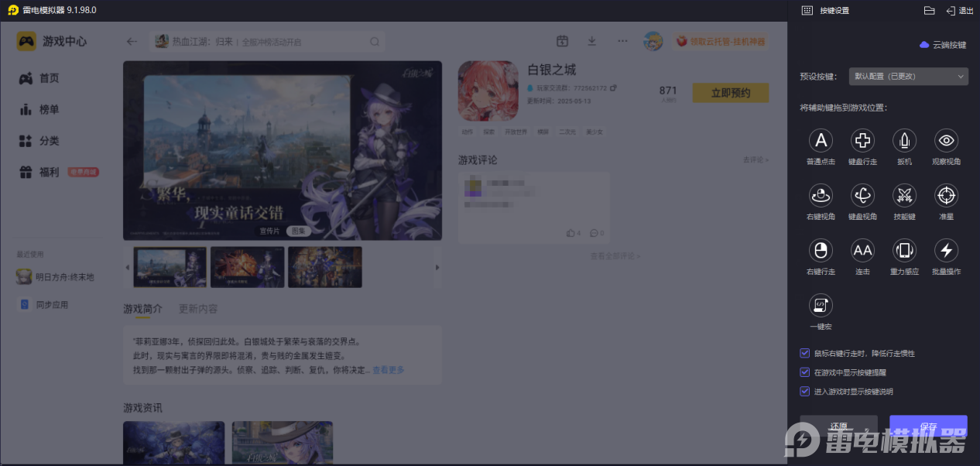Click the 查看更多 link in description
The height and width of the screenshot is (466, 980).
[x=388, y=370]
